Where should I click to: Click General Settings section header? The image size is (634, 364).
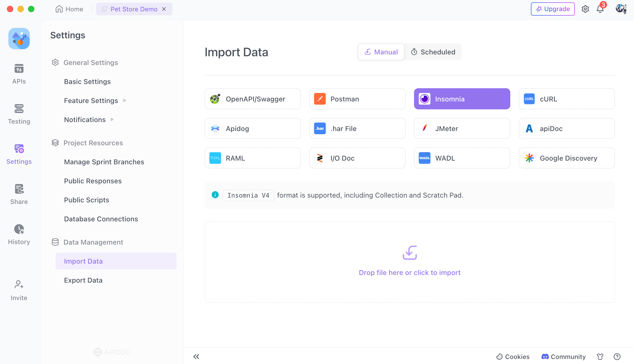[x=85, y=62]
